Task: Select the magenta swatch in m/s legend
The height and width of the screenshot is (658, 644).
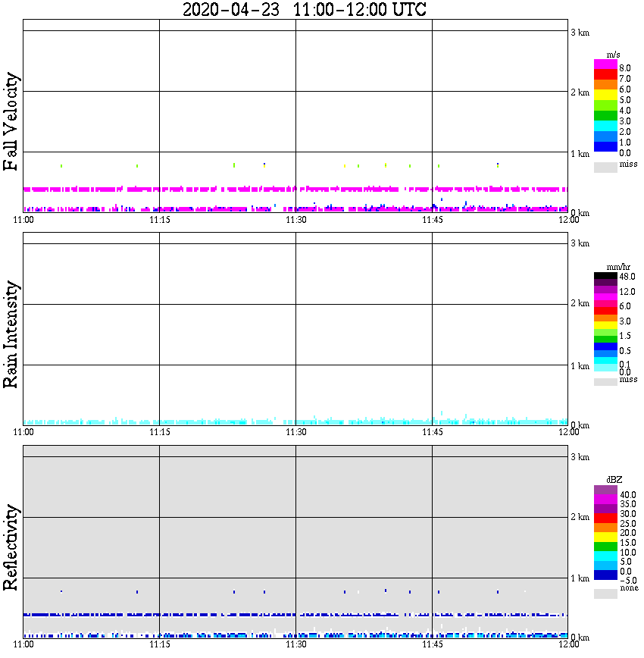Action: click(605, 64)
